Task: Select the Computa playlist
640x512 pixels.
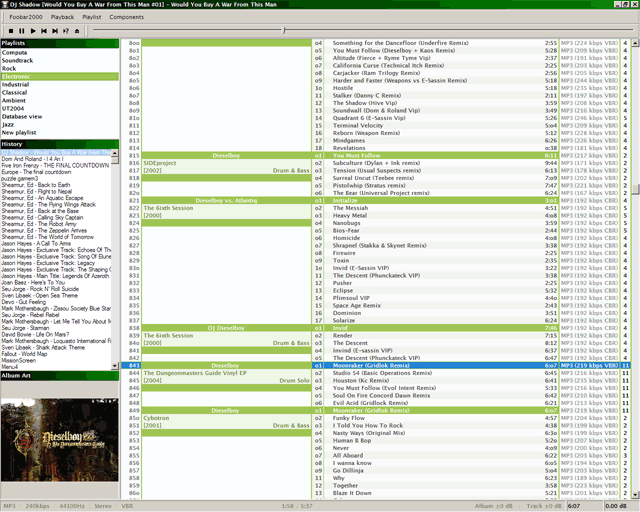Action: coord(60,53)
